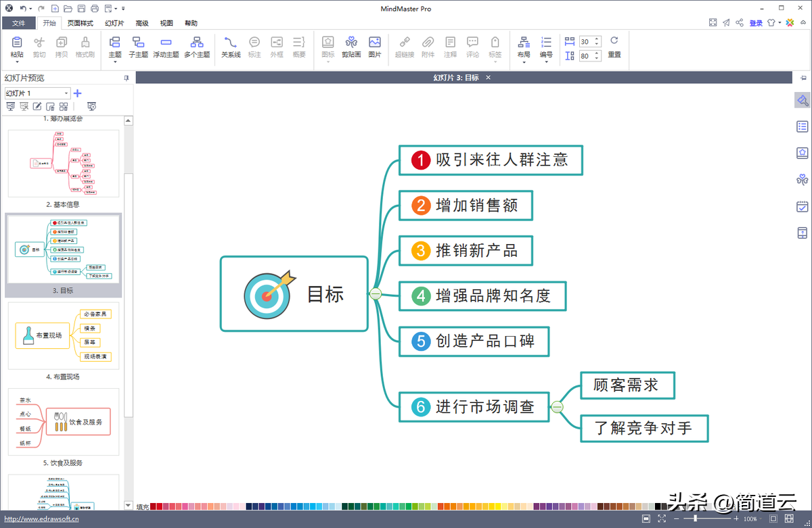Select the 关系线 relationship line tool
Image resolution: width=812 pixels, height=528 pixels.
[231, 46]
